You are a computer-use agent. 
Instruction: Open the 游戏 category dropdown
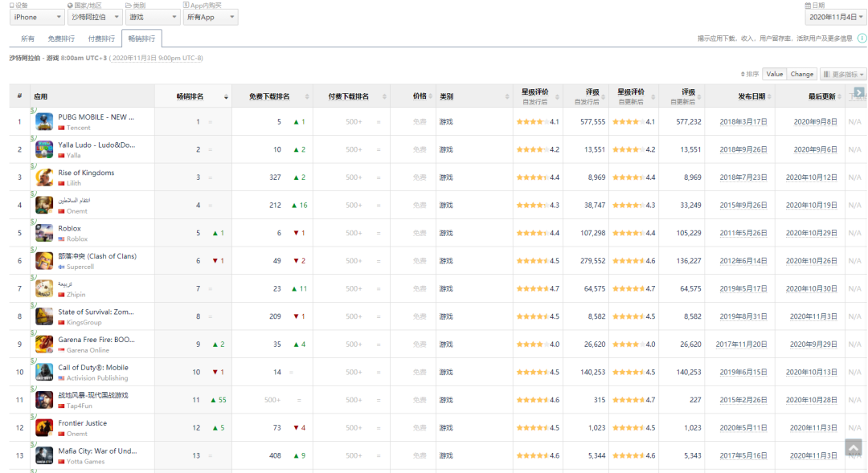pyautogui.click(x=152, y=17)
